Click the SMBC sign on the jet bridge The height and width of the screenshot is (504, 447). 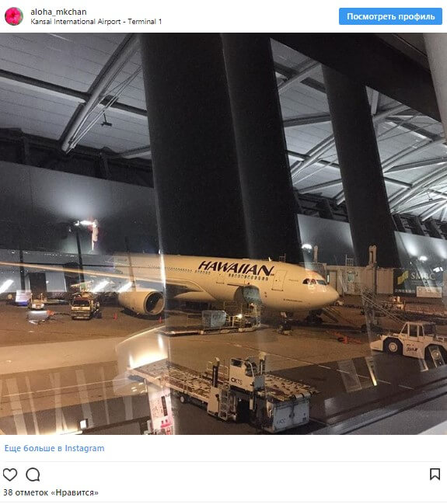coord(422,276)
